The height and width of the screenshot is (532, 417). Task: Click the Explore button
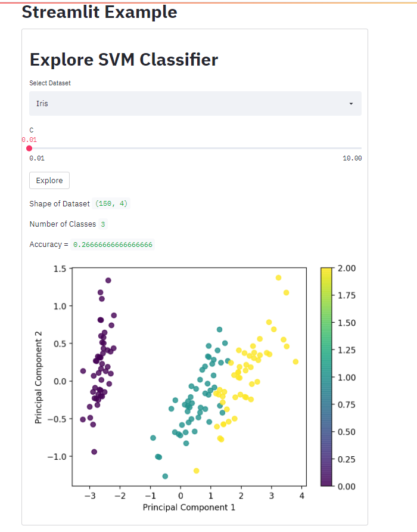pos(49,180)
